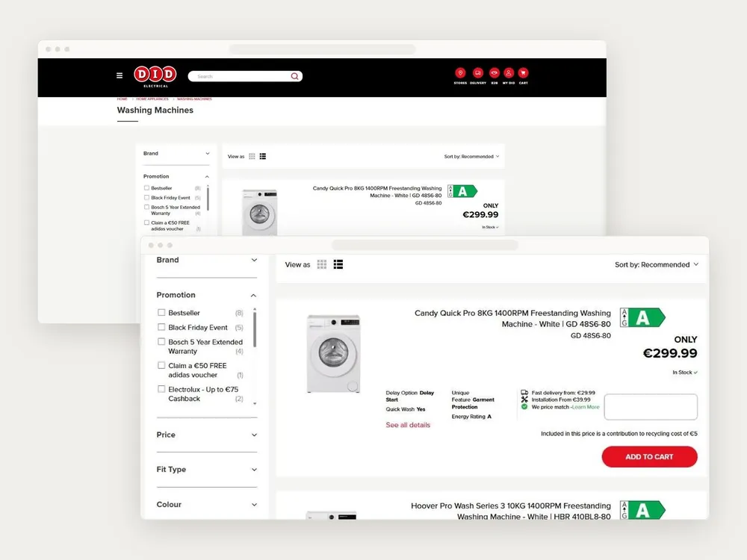Collapse Promotion filter in front window
The height and width of the screenshot is (560, 747).
pyautogui.click(x=253, y=295)
